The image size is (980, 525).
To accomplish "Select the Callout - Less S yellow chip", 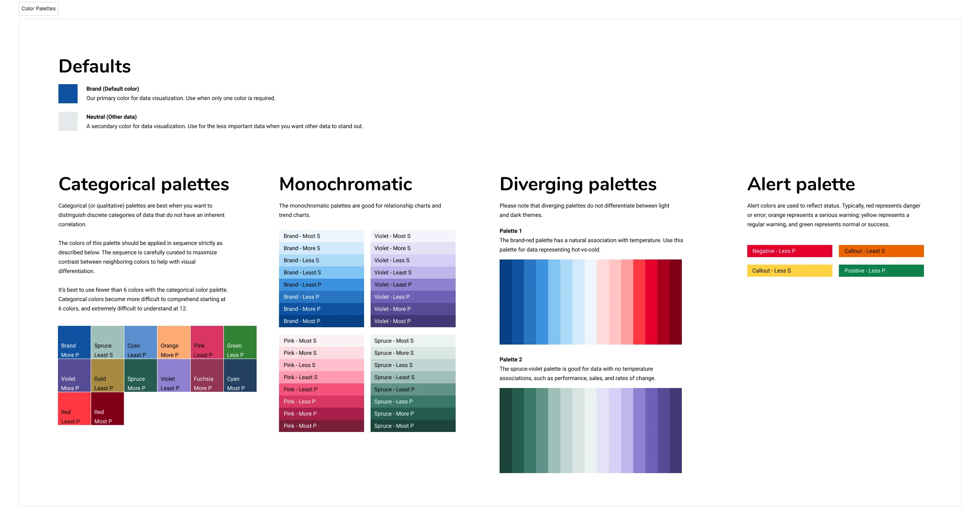I will click(789, 271).
